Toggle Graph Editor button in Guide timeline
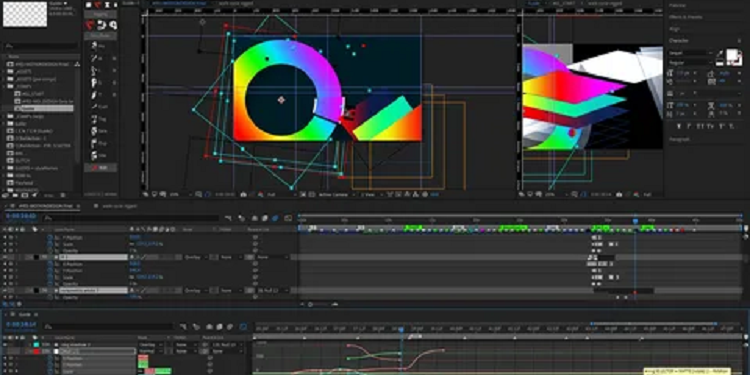 pyautogui.click(x=243, y=327)
